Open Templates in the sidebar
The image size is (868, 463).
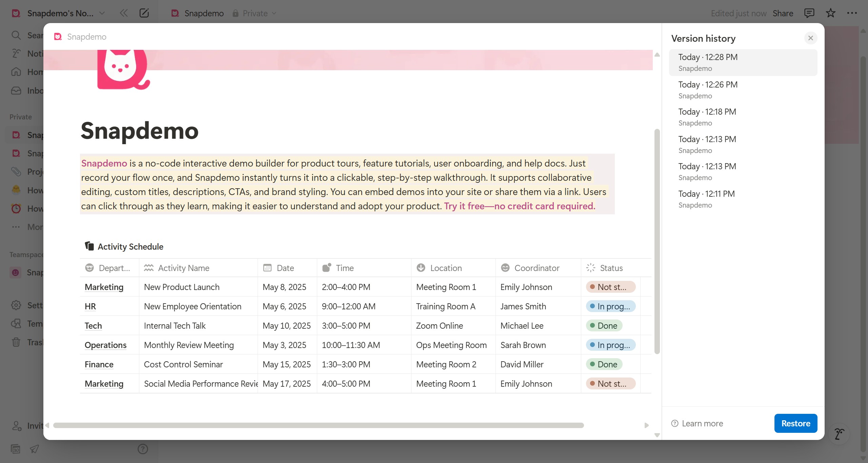pos(26,324)
